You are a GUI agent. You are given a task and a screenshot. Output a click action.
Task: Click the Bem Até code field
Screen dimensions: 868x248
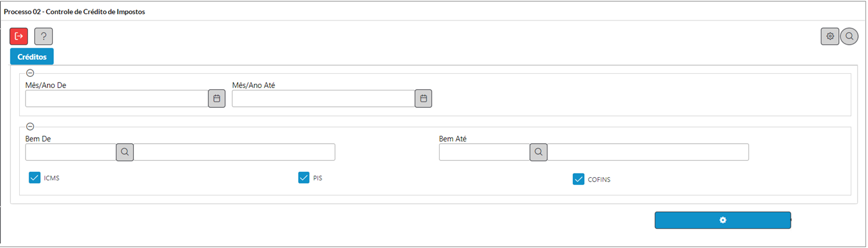coord(484,152)
